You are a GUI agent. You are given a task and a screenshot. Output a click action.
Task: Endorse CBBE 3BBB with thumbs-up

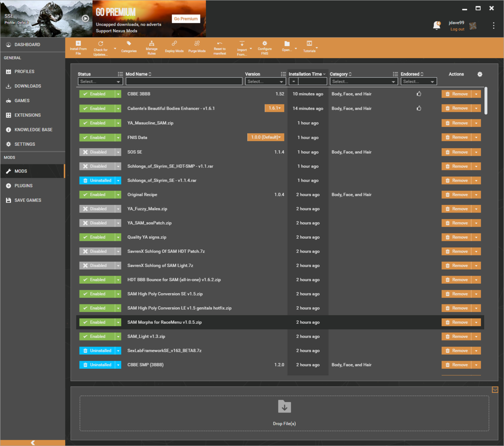click(419, 94)
